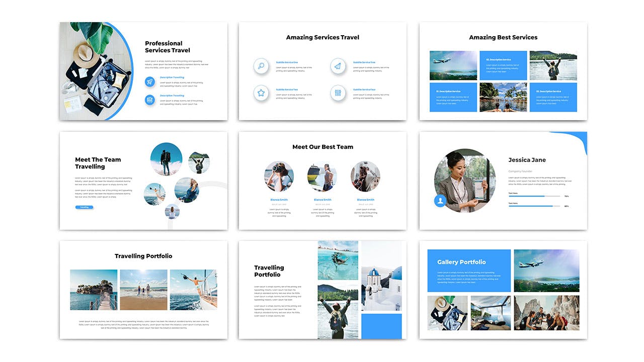Click the bottom-right blue Description Service tile
Screen dimensions: 644x362
click(x=553, y=97)
